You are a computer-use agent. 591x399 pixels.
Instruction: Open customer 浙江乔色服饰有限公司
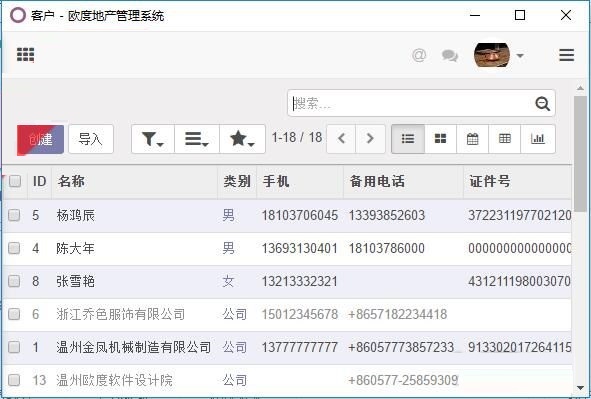click(x=121, y=314)
